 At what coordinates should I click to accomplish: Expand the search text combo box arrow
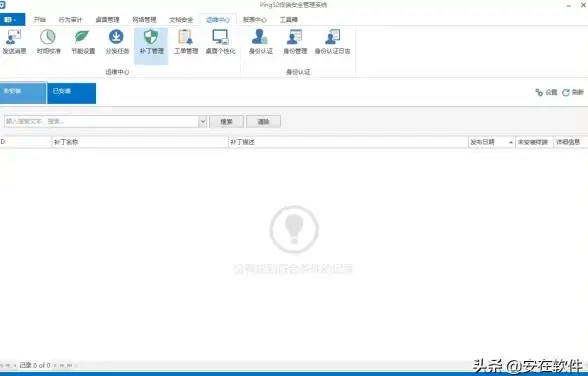coord(202,121)
